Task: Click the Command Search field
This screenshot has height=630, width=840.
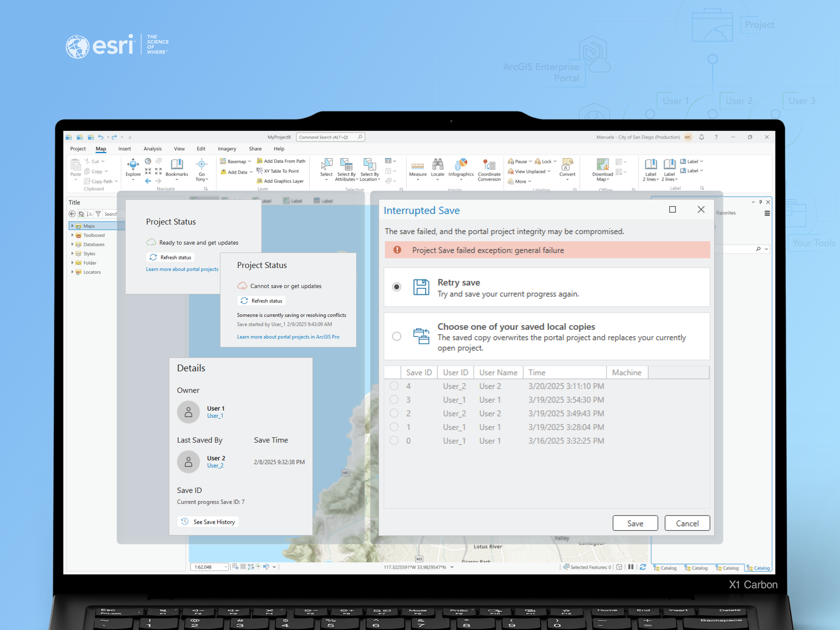Action: (330, 137)
